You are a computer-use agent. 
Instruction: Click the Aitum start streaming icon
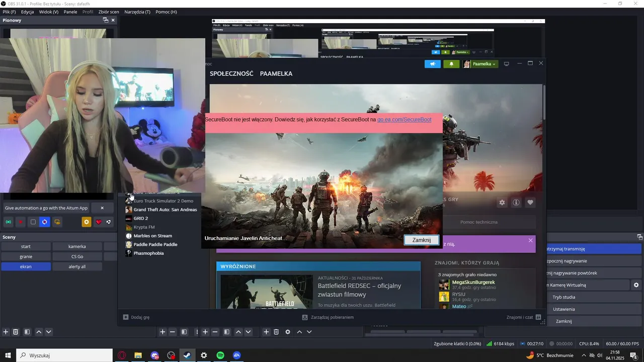(x=9, y=222)
